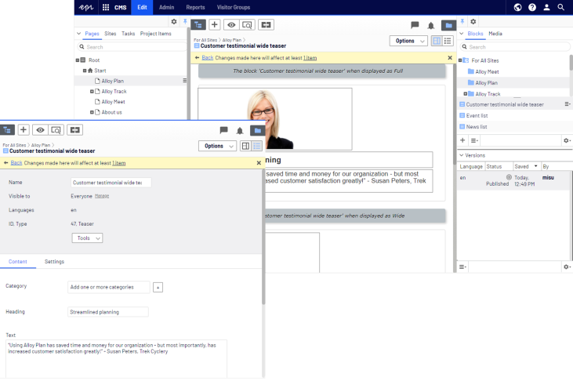Open comments speech bubble in the upper toolbar
This screenshot has height=392, width=573.
415,25
